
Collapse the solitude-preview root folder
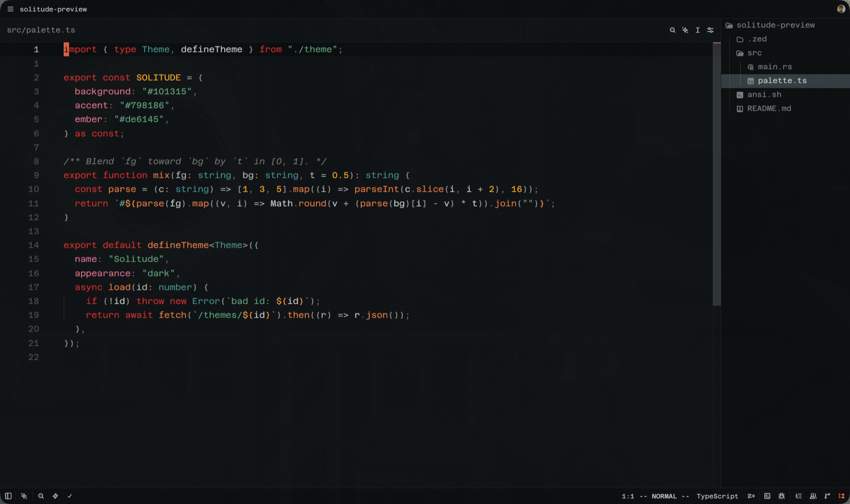click(x=785, y=25)
